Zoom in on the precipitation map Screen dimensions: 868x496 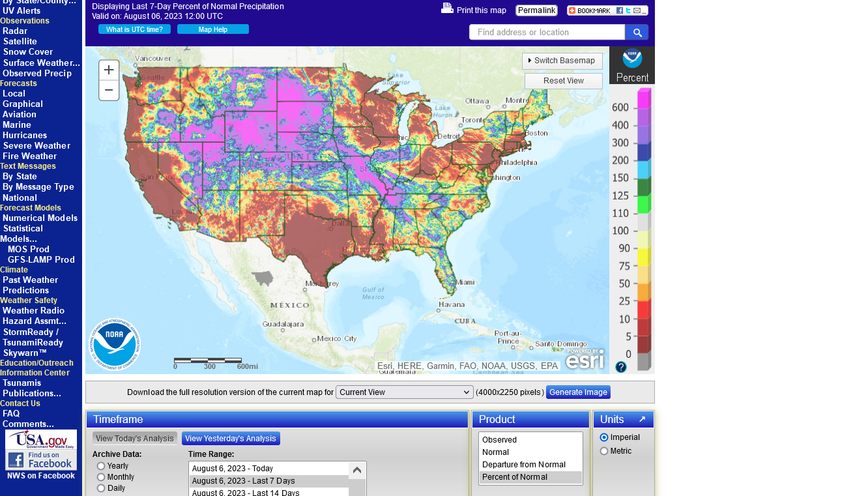coord(109,70)
